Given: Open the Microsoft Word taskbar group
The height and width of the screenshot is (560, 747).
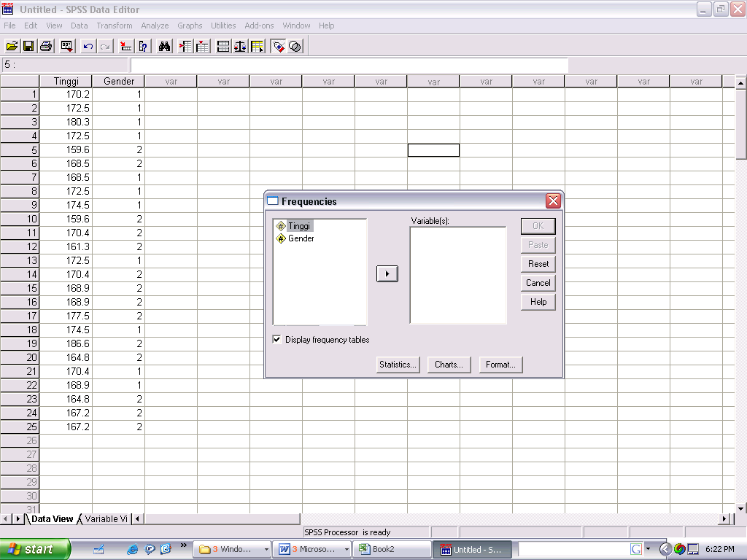Looking at the screenshot, I should click(312, 549).
